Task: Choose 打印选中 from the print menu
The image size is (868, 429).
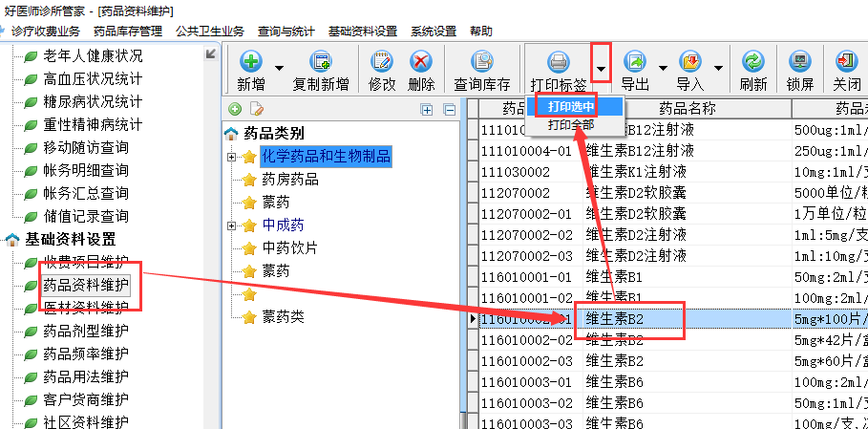Action: pyautogui.click(x=572, y=107)
